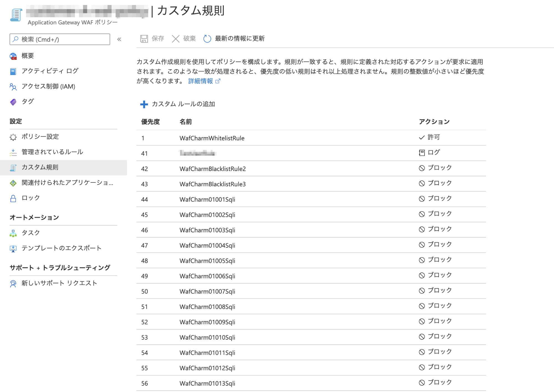The height and width of the screenshot is (392, 554).
Task: Click the block icon for WafCharm01003Sqli
Action: (422, 229)
